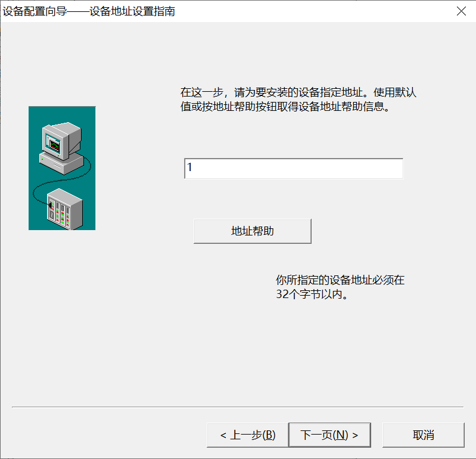
Task: Click the horizontal separator above the navigation buttons
Action: tap(237, 407)
